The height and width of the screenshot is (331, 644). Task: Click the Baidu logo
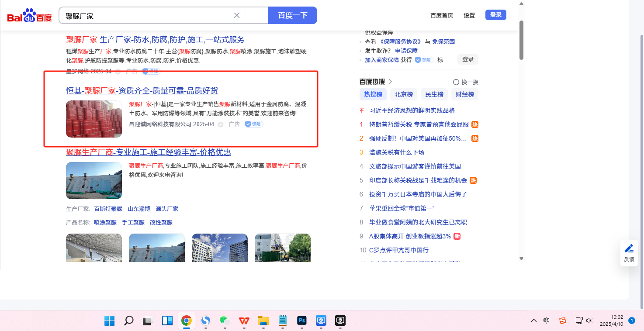29,16
